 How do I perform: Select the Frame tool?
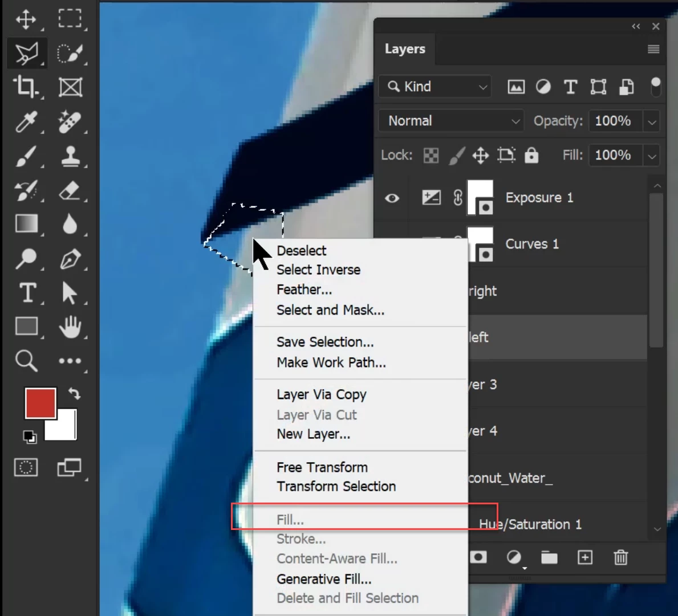click(70, 88)
